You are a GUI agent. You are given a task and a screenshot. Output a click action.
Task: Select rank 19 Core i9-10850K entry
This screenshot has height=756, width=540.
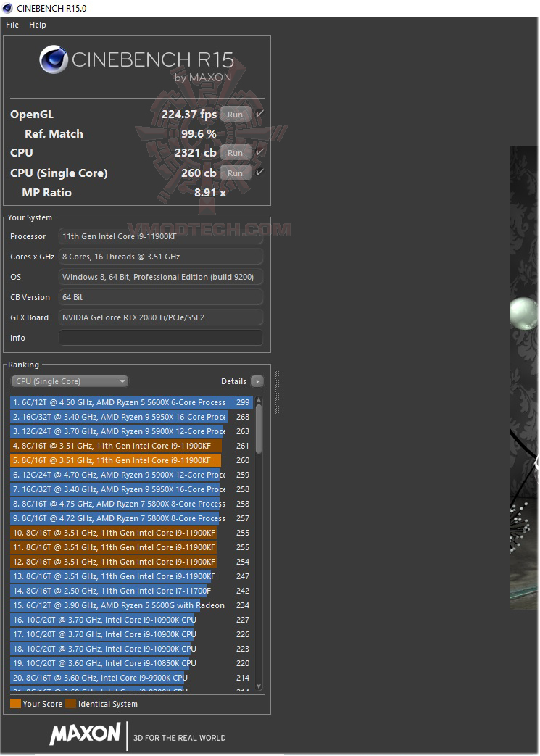[131, 663]
